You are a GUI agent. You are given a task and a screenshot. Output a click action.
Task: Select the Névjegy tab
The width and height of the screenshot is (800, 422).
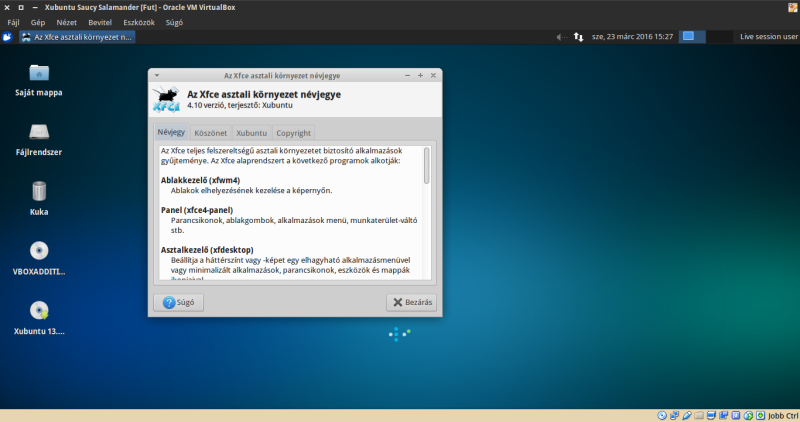(x=171, y=132)
